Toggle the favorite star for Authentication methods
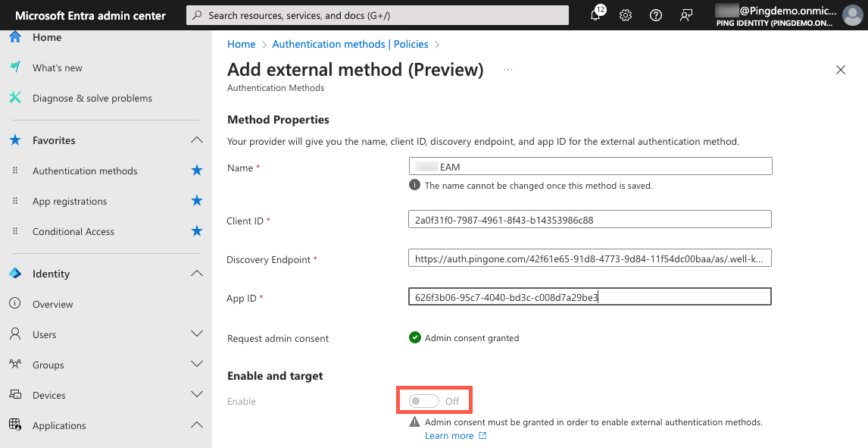Image resolution: width=868 pixels, height=448 pixels. click(196, 171)
